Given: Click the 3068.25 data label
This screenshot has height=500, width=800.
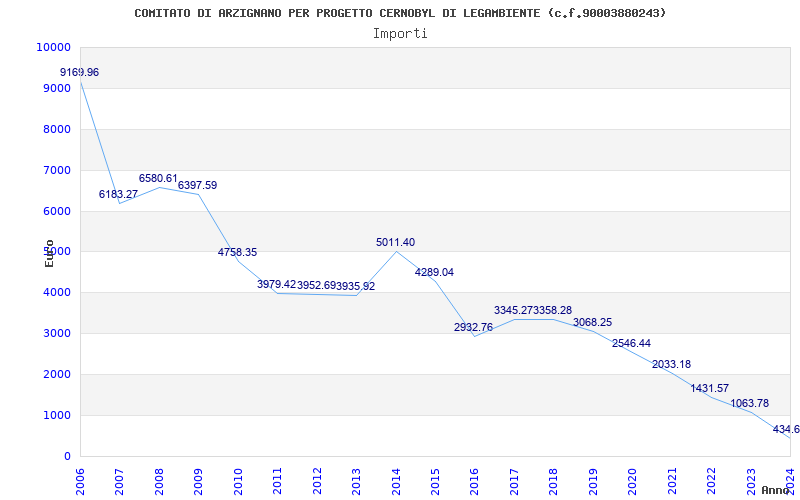Looking at the screenshot, I should tap(592, 322).
